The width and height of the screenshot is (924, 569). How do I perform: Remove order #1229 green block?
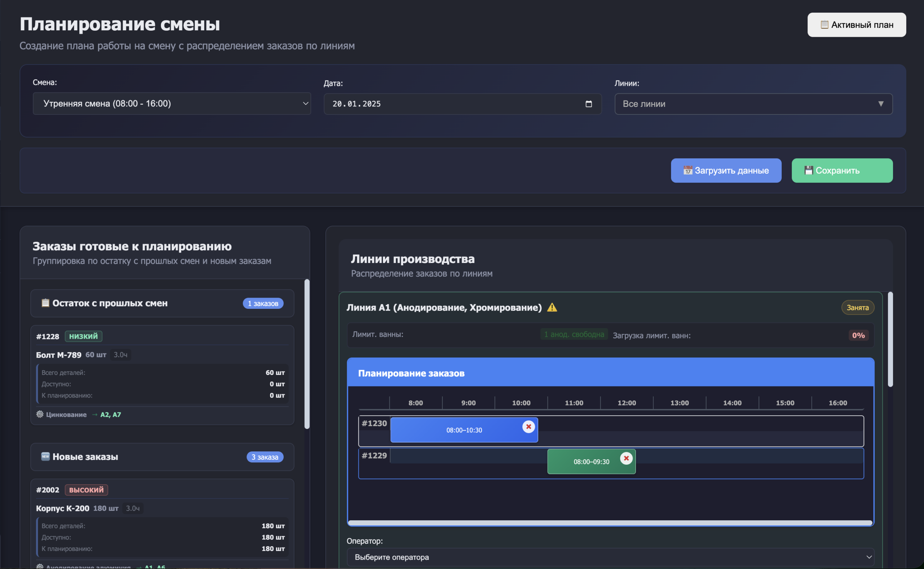click(x=626, y=458)
